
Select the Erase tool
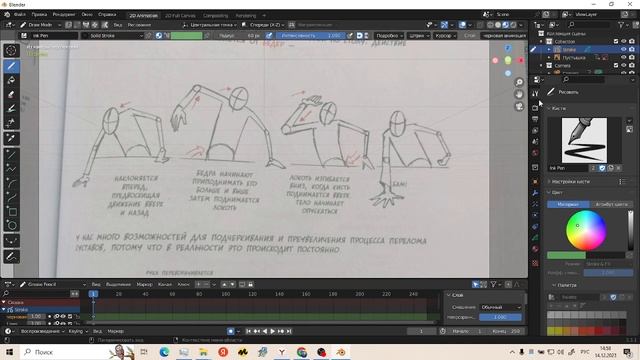point(11,95)
